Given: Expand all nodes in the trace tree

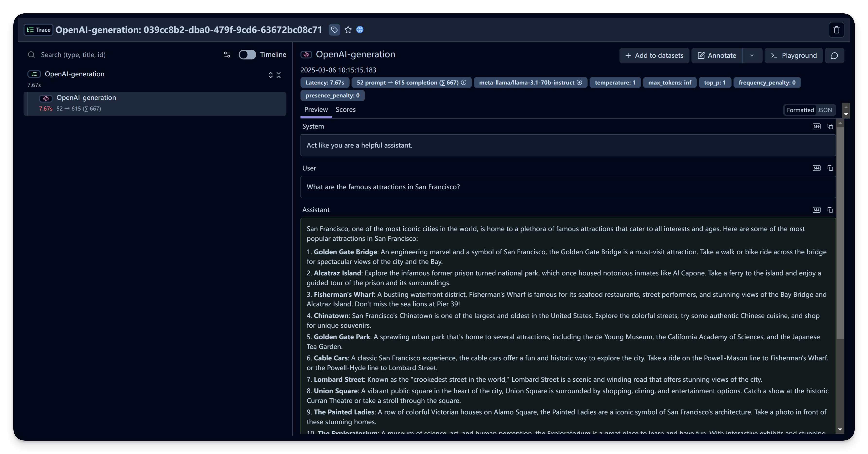Looking at the screenshot, I should (x=271, y=75).
